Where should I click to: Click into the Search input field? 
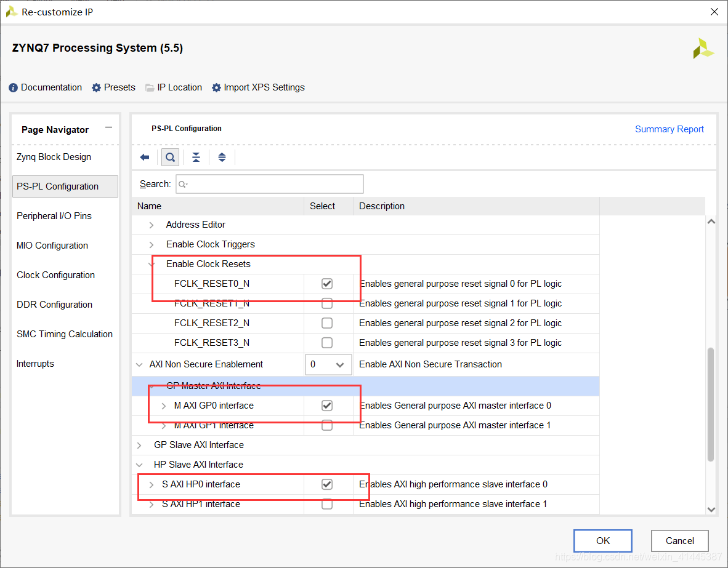pyautogui.click(x=270, y=184)
